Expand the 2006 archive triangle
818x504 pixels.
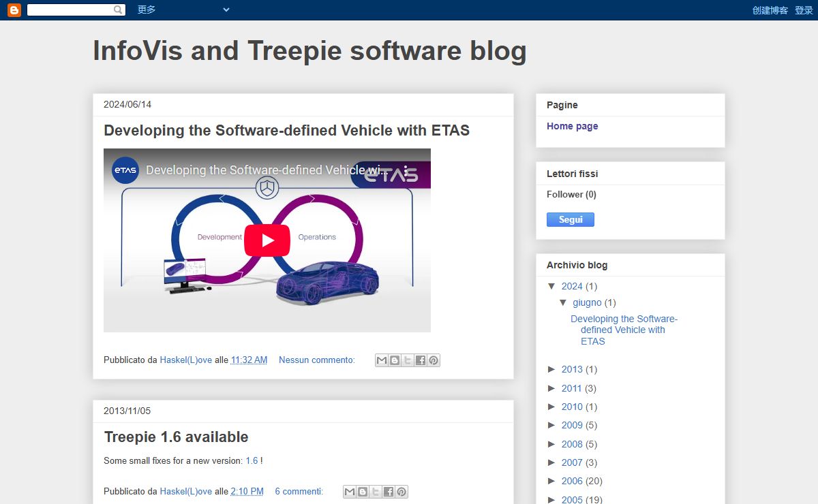point(552,481)
